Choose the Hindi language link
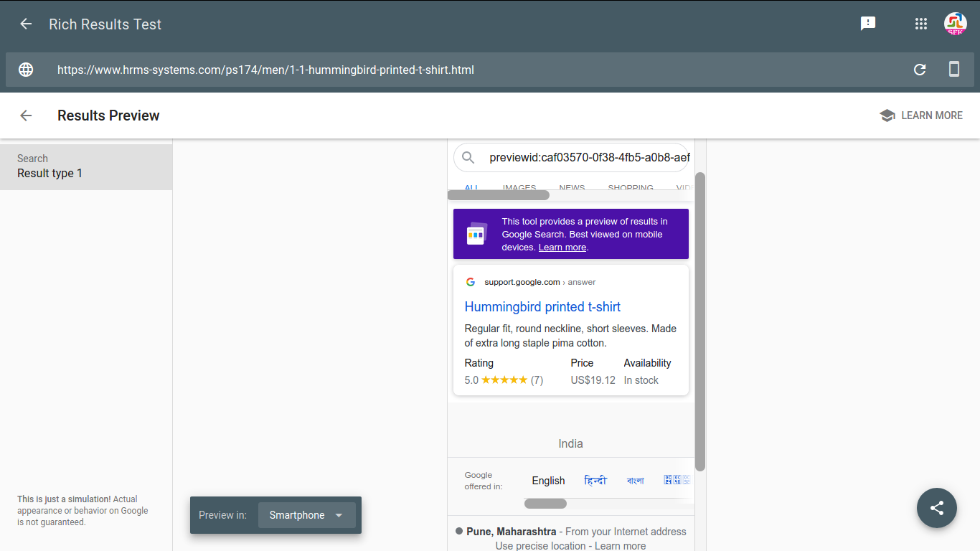Screen dimensions: 980x551 595,481
